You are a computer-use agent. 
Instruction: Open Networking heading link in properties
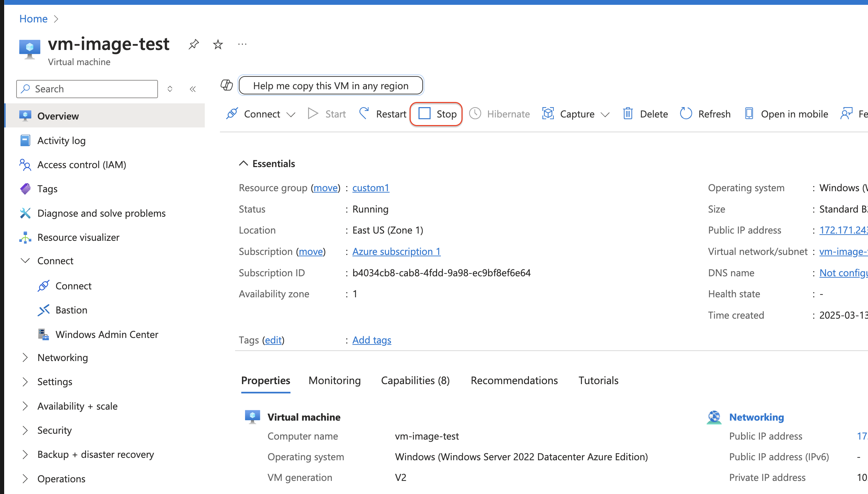click(x=756, y=417)
